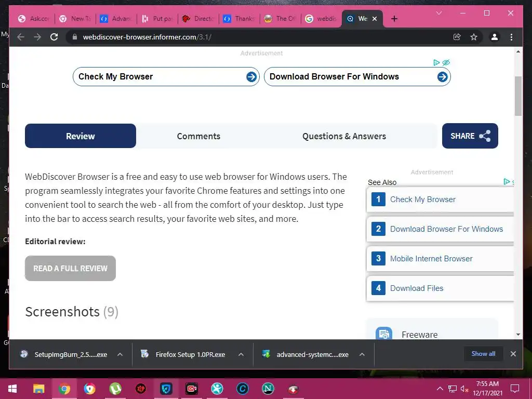Viewport: 532px width, 399px height.
Task: Reload the current page
Action: [x=54, y=37]
